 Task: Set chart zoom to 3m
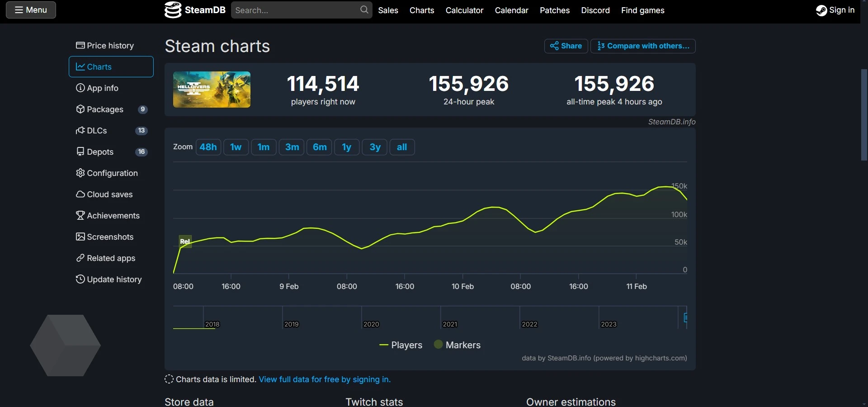[x=292, y=147]
